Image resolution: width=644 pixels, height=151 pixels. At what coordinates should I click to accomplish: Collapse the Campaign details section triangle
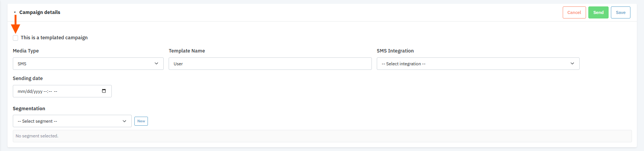[15, 12]
